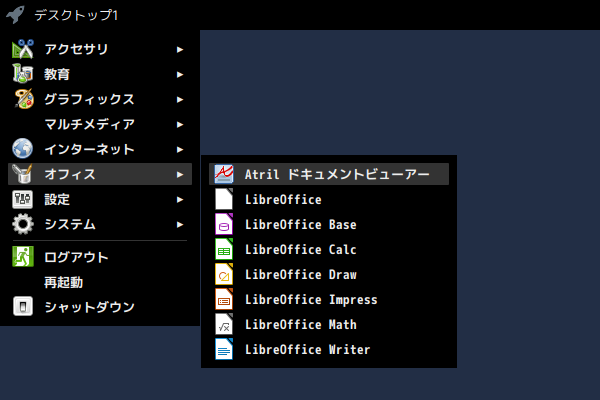Expand the グラフィックス submenu arrow
This screenshot has height=400, width=600.
180,100
